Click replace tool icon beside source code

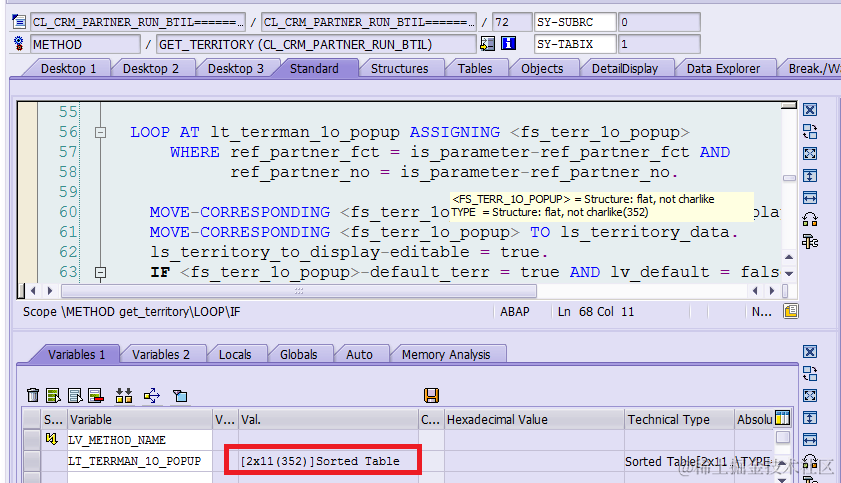(810, 220)
